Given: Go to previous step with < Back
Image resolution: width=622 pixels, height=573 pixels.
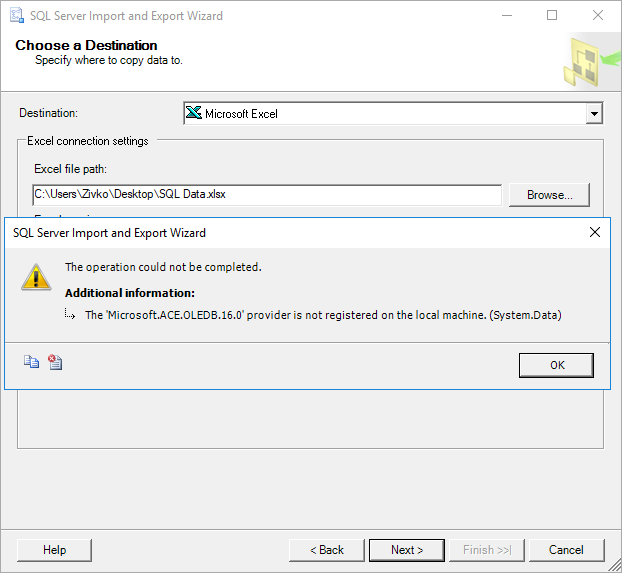Looking at the screenshot, I should click(x=326, y=550).
